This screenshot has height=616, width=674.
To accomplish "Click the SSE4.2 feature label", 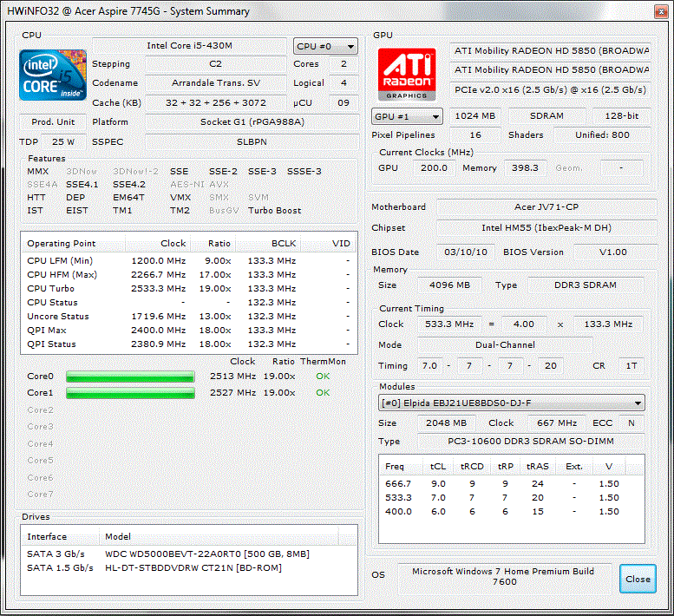I will (129, 185).
